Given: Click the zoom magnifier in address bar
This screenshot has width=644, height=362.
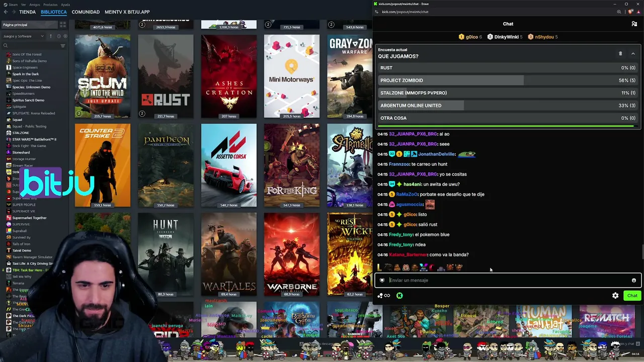Looking at the screenshot, I should (x=619, y=12).
